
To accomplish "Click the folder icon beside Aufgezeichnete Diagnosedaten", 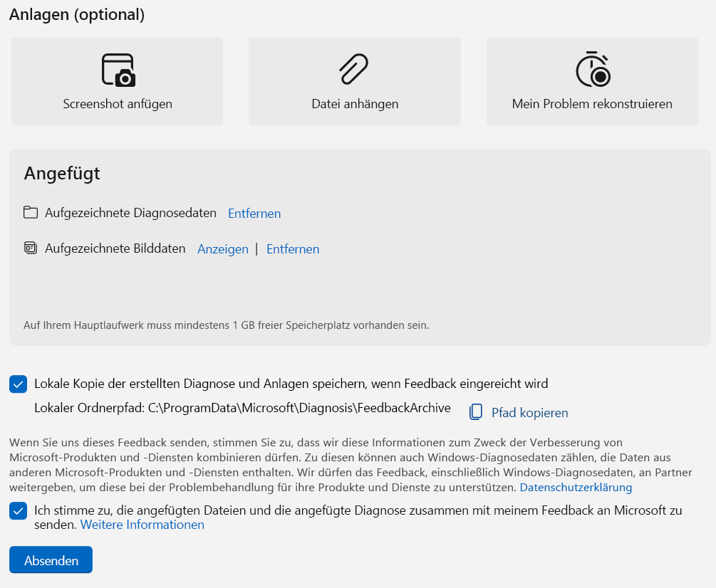I will [31, 212].
